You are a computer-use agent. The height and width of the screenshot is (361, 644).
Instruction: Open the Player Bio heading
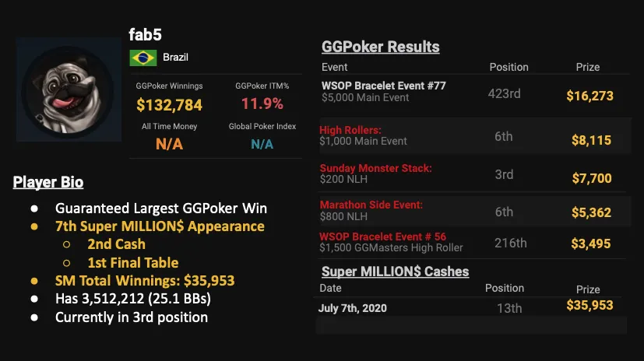tap(48, 183)
